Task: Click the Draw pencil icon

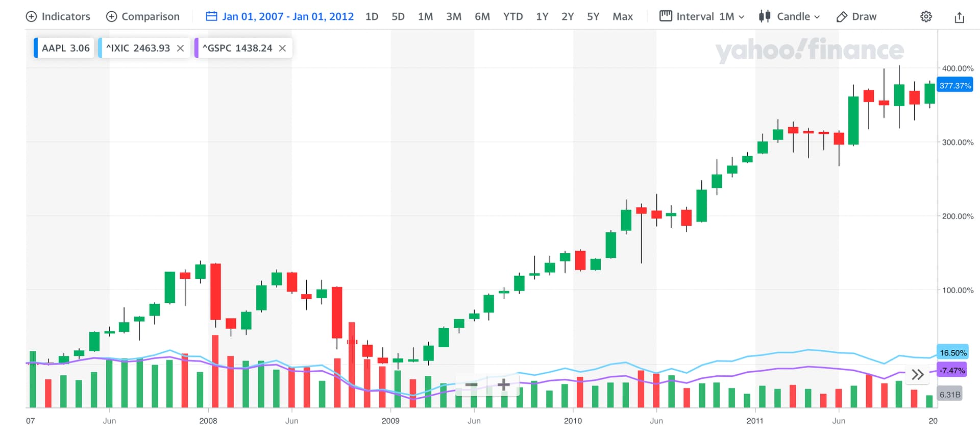Action: (842, 17)
